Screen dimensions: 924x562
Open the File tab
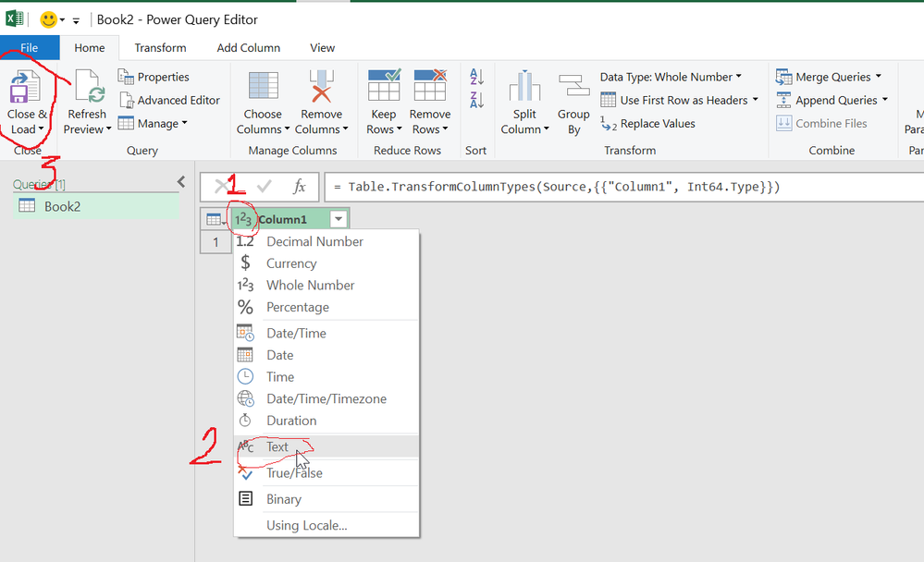pos(30,48)
